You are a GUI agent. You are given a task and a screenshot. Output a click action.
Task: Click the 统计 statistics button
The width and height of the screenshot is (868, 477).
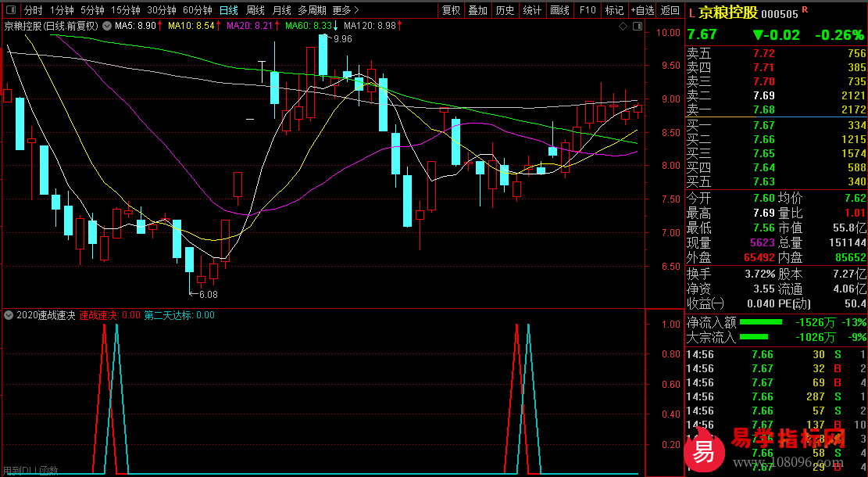pos(532,11)
